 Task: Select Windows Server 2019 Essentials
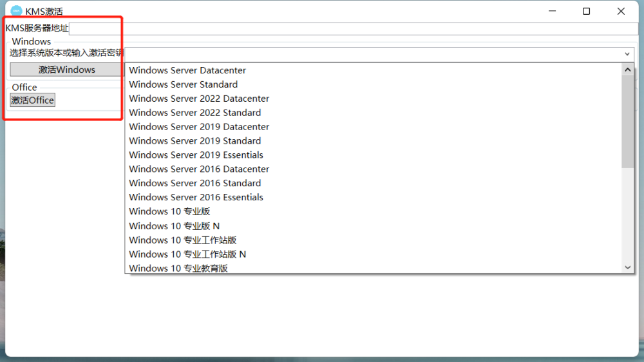coord(374,155)
